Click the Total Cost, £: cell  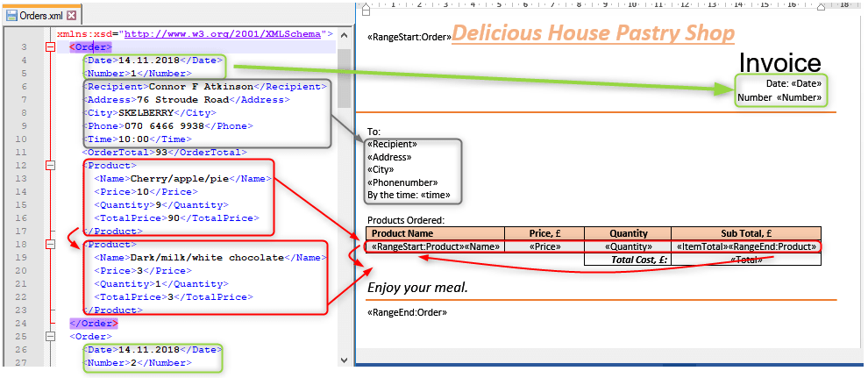click(628, 260)
